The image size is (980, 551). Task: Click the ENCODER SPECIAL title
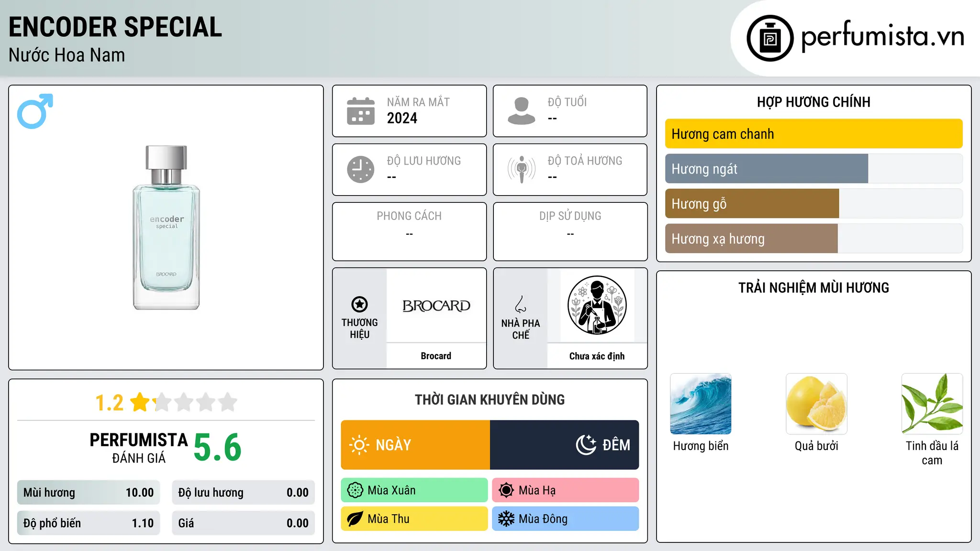pyautogui.click(x=115, y=27)
